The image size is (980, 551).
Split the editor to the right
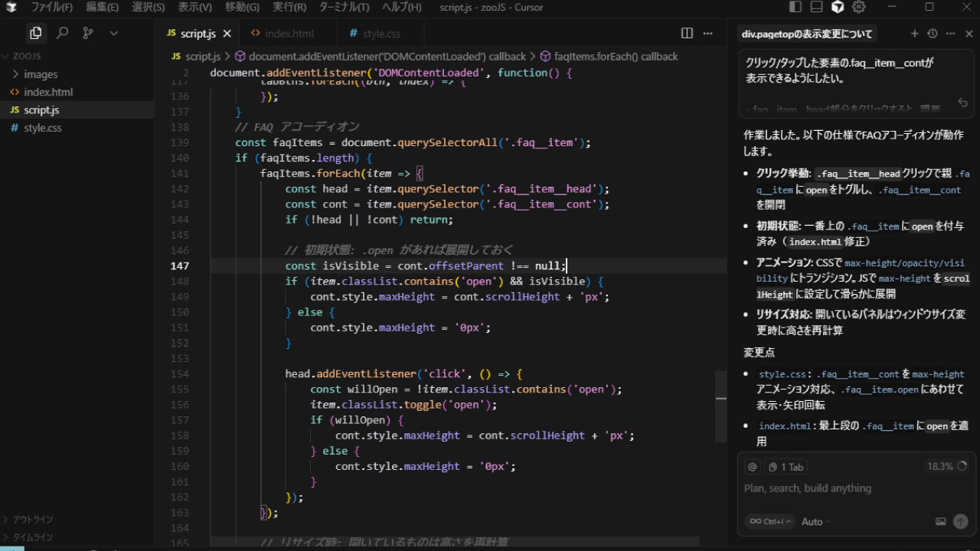tap(687, 34)
